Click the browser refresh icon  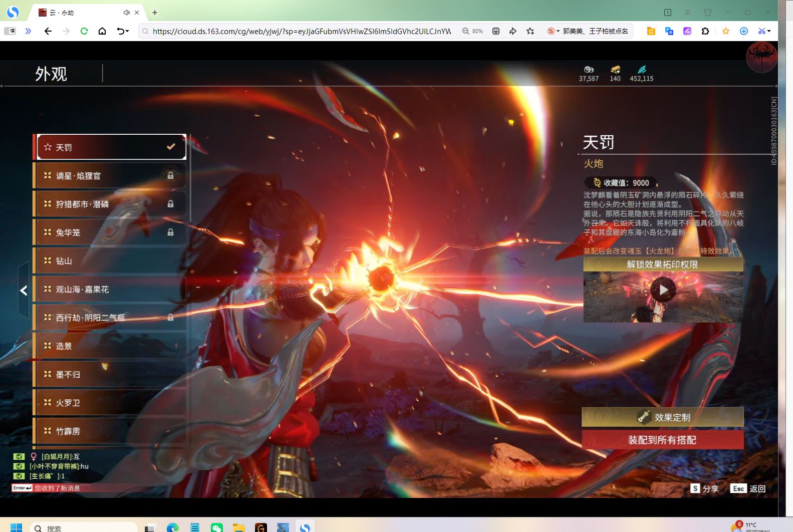point(84,31)
